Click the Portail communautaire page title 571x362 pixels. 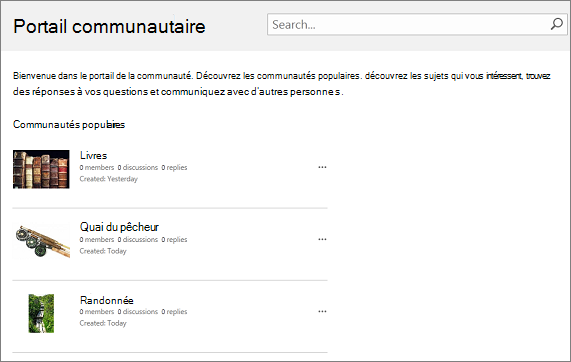[109, 27]
